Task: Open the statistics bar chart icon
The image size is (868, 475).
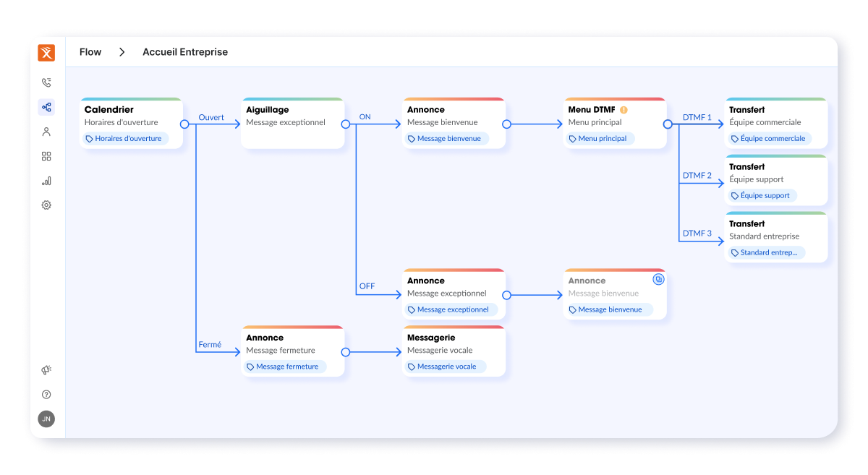Action: (x=46, y=181)
